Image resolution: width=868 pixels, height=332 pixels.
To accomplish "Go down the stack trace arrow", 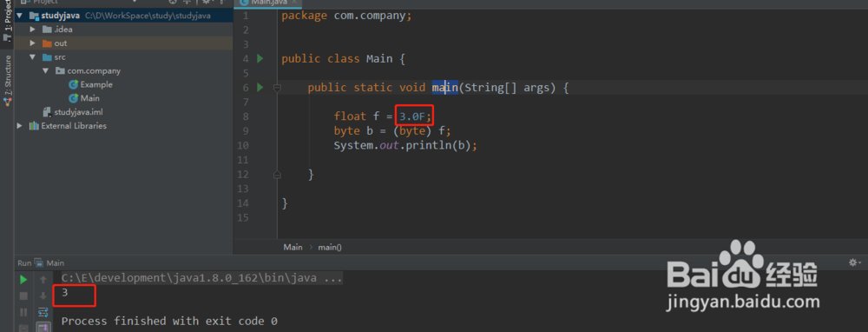I will click(x=43, y=296).
